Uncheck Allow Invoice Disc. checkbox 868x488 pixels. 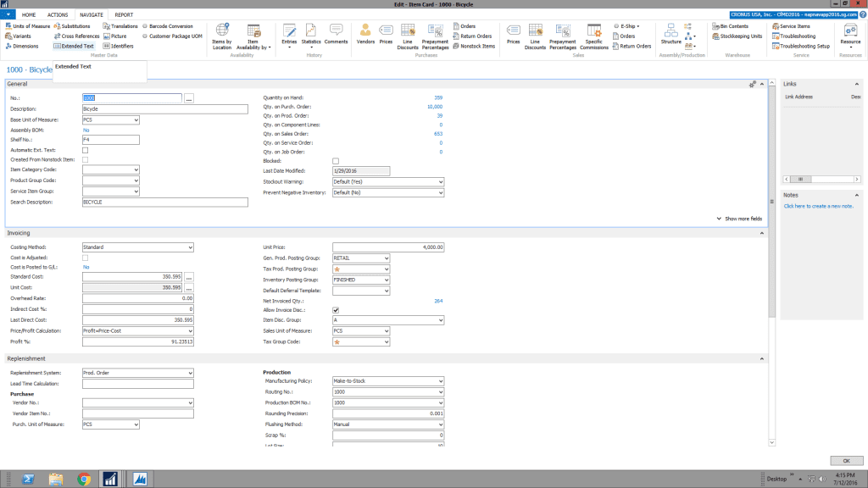[336, 310]
